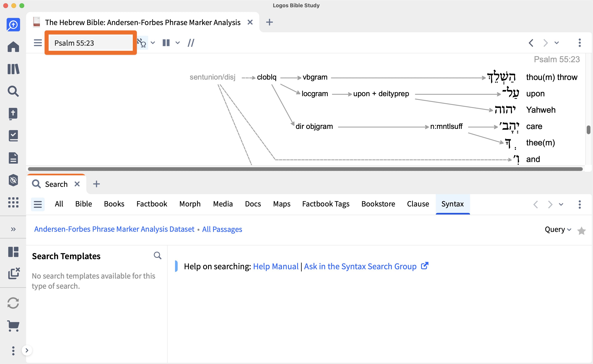The width and height of the screenshot is (593, 364).
Task: Go back in Search panel history
Action: pyautogui.click(x=536, y=204)
